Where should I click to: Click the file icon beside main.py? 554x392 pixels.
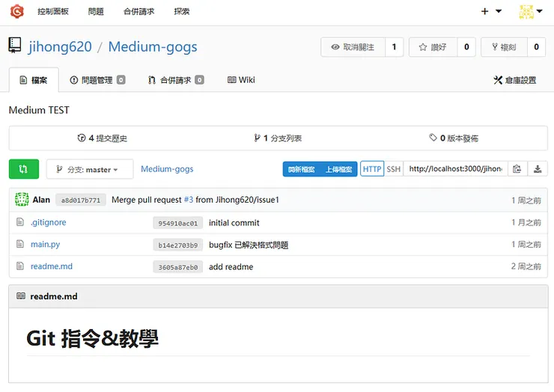click(20, 244)
